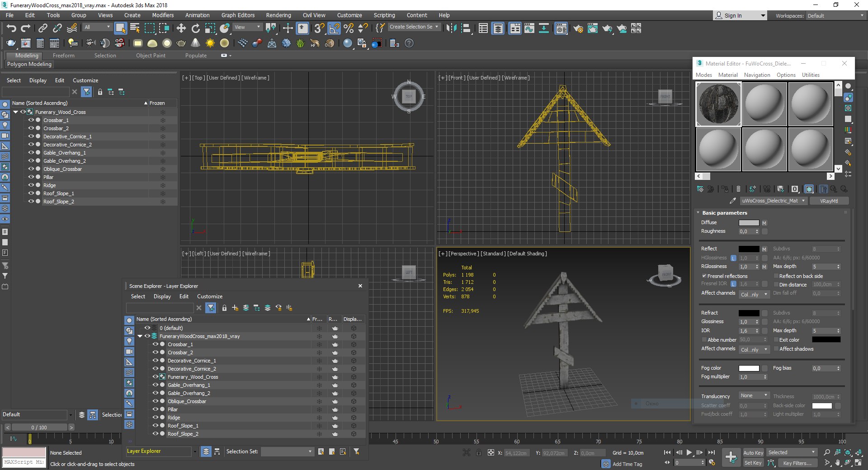The image size is (868, 470).
Task: Enable the Dim distance checkbox
Action: [x=776, y=285]
